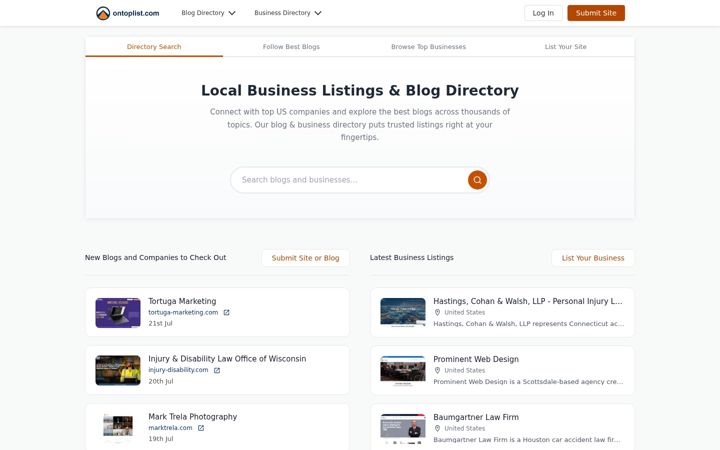This screenshot has height=450, width=720.
Task: Follow the marktrela.com link
Action: [170, 428]
